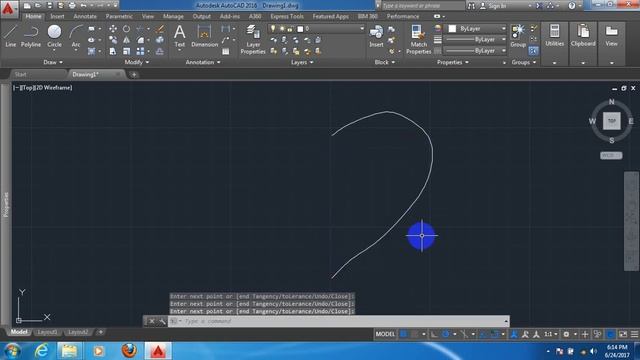Open the annotation scale 1:1 dropdown
640x360 pixels.
pyautogui.click(x=551, y=334)
